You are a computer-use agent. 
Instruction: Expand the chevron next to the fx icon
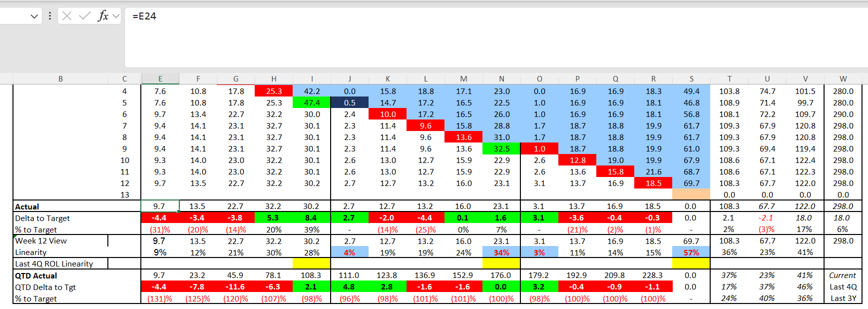(x=116, y=16)
